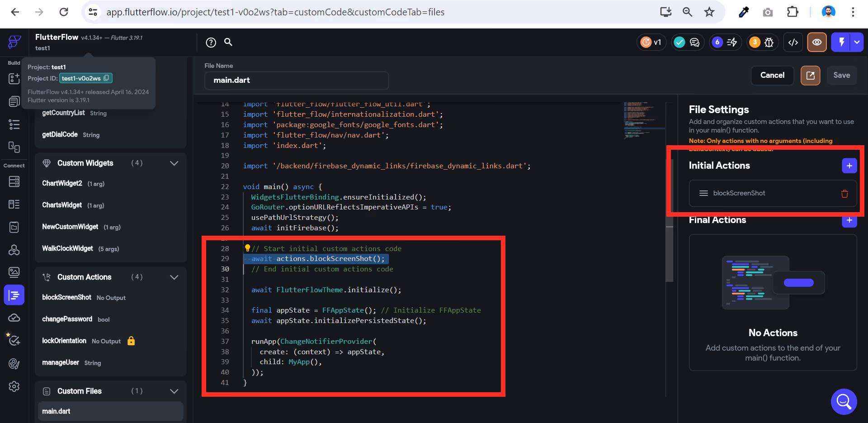Collapse the Custom Actions section
The image size is (868, 423).
(x=174, y=277)
